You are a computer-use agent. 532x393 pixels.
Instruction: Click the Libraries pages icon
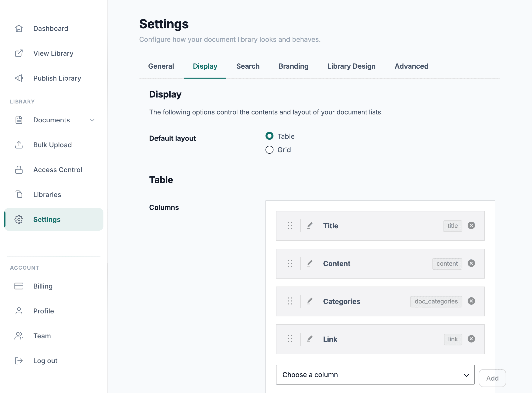click(19, 195)
